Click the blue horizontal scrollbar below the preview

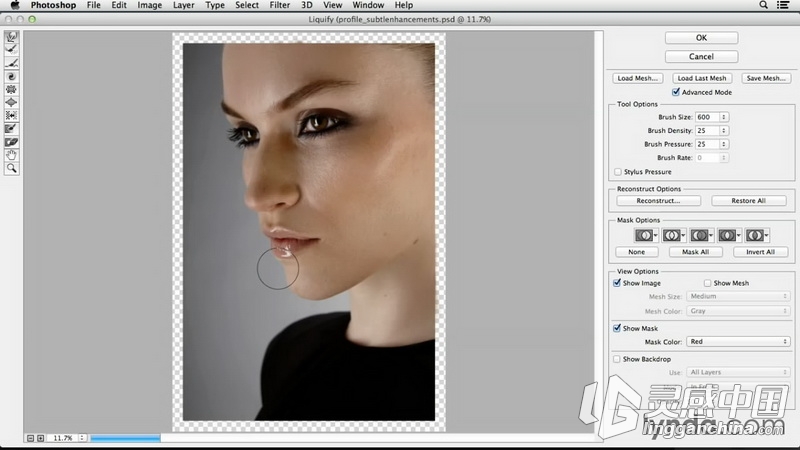[125, 438]
